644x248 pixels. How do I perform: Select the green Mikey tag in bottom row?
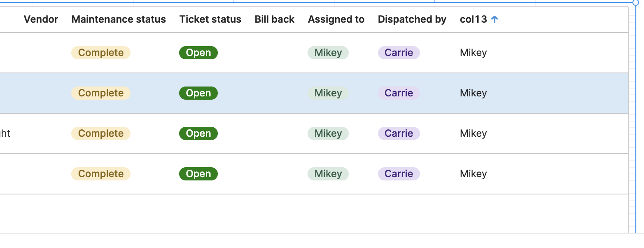click(x=328, y=174)
